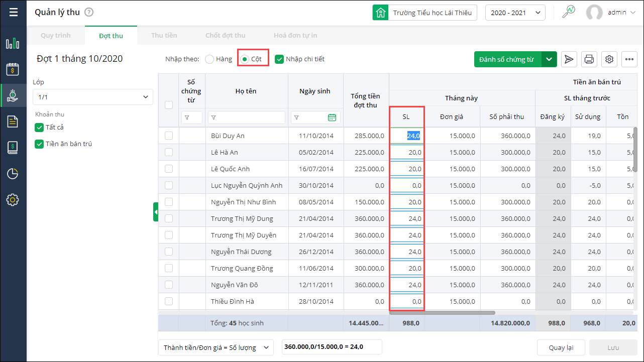This screenshot has height=362, width=644.
Task: Click the Ngày sinh filter input
Action: pos(315,117)
